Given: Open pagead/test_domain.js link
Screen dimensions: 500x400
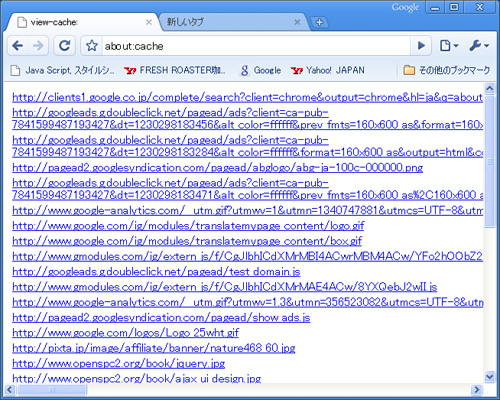Looking at the screenshot, I should click(156, 272).
